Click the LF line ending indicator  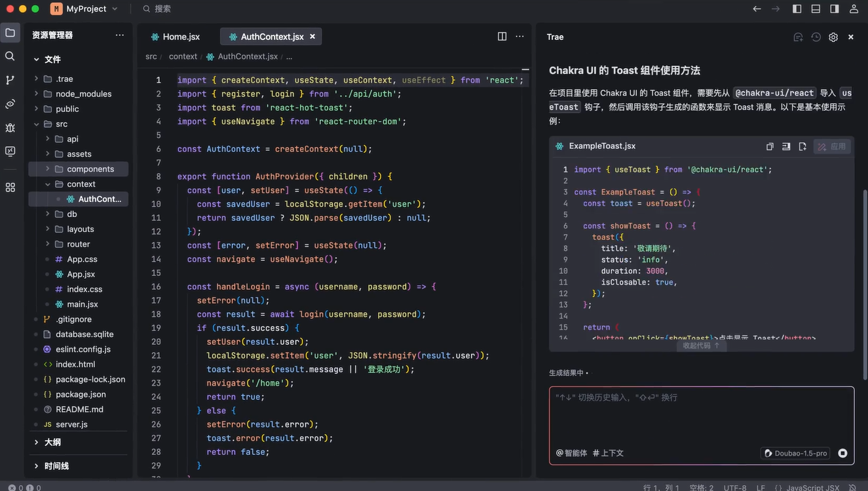pyautogui.click(x=761, y=488)
